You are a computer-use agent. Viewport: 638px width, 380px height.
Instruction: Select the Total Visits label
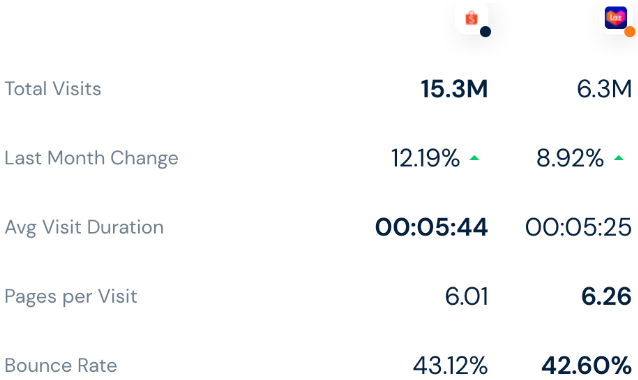pyautogui.click(x=53, y=89)
